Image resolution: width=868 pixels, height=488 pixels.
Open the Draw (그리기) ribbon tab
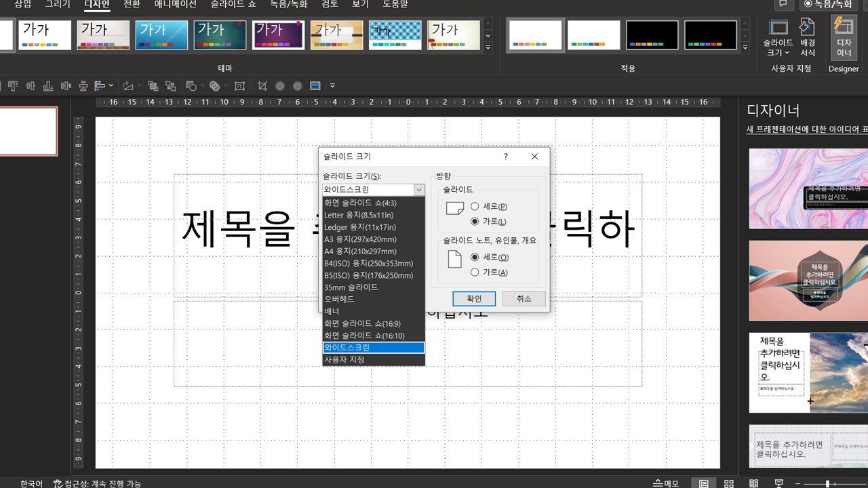[58, 4]
